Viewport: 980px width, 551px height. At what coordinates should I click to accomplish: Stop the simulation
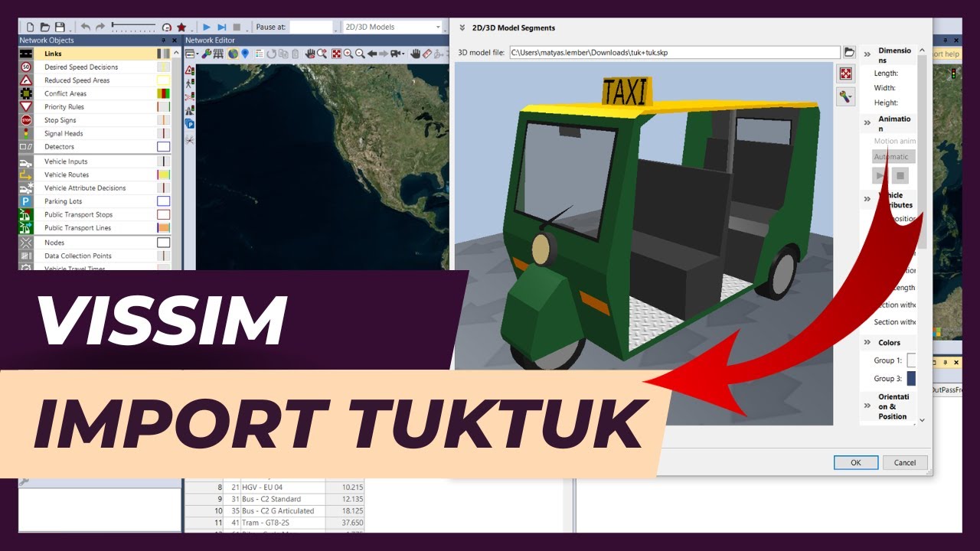pos(237,27)
